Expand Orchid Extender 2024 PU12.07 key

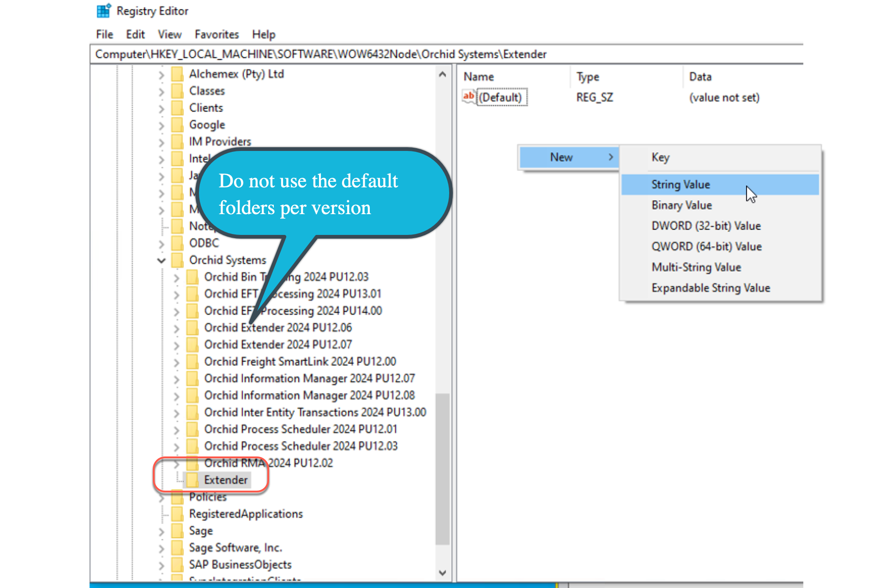(x=176, y=345)
